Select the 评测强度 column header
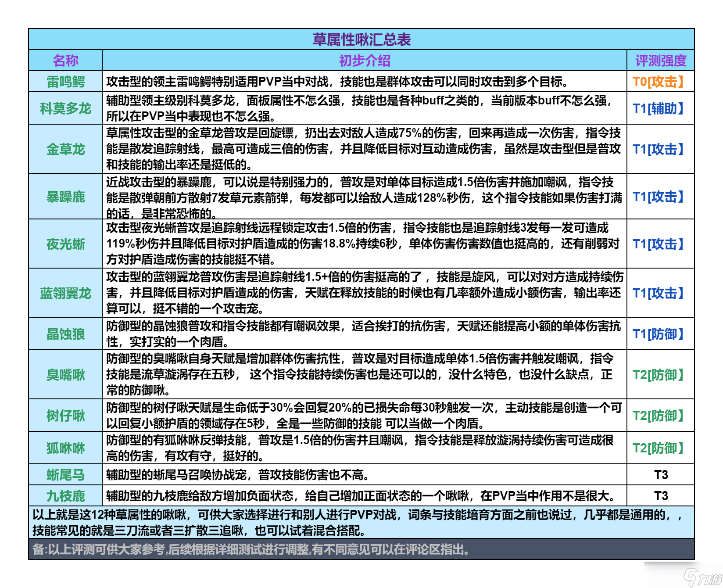Image resolution: width=723 pixels, height=588 pixels. pyautogui.click(x=661, y=61)
